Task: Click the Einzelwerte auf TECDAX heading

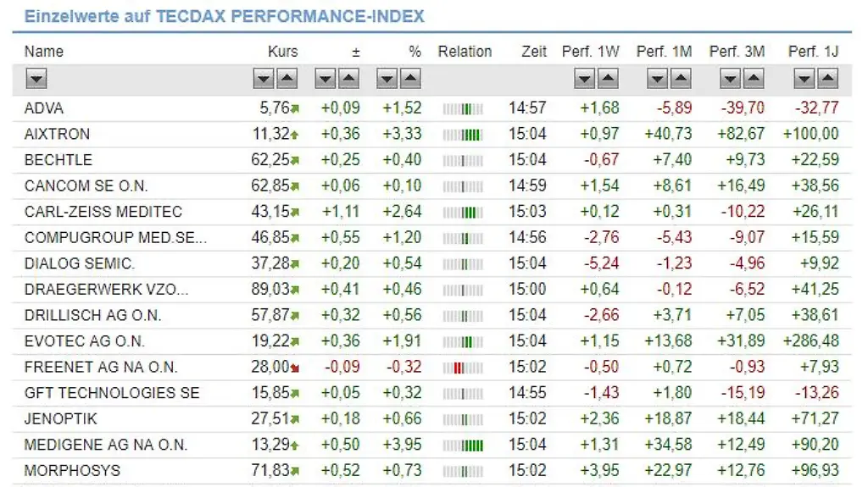Action: click(x=224, y=16)
